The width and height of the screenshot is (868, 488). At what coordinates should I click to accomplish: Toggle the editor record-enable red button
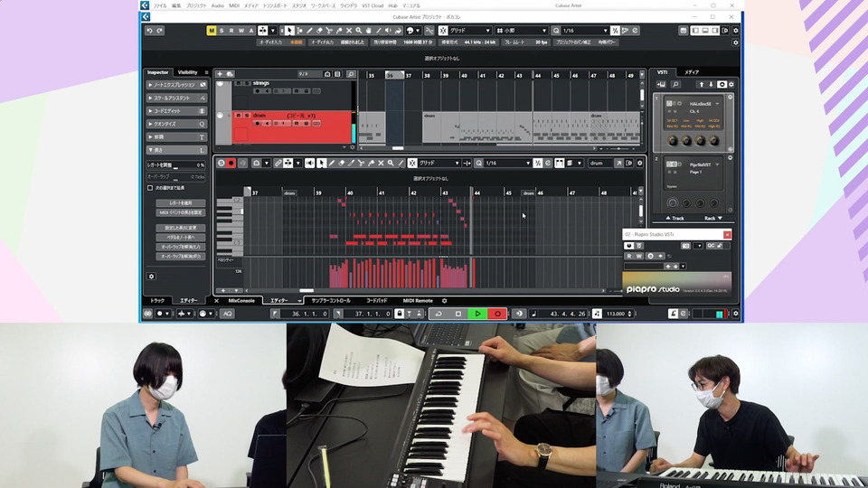231,164
